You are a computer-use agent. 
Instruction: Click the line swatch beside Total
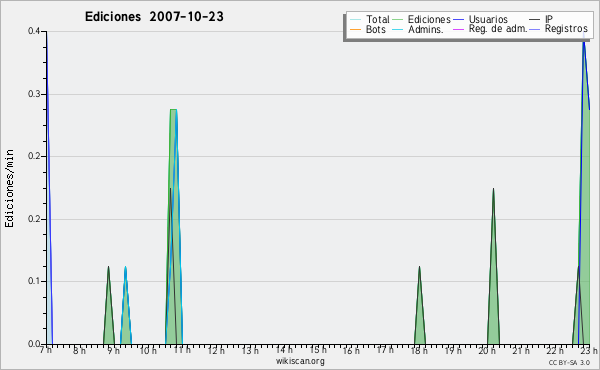pyautogui.click(x=355, y=20)
